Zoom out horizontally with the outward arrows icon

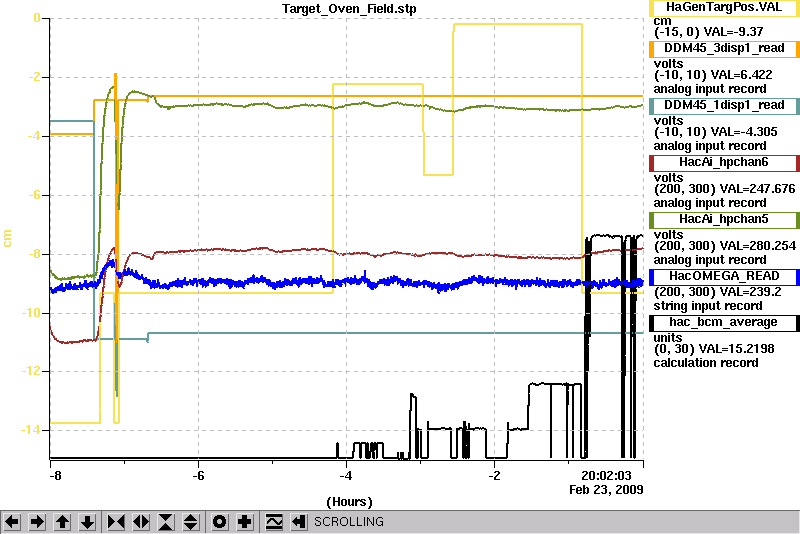coord(141,522)
